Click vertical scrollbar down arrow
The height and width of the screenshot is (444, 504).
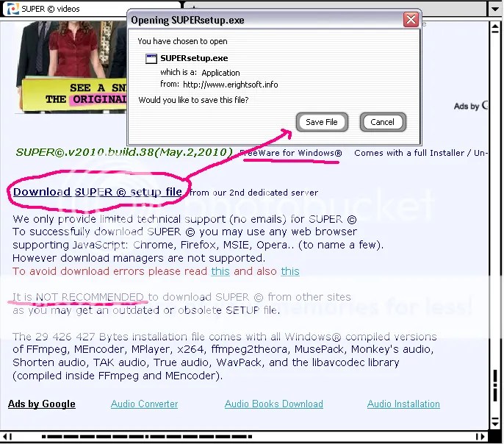[x=495, y=422]
